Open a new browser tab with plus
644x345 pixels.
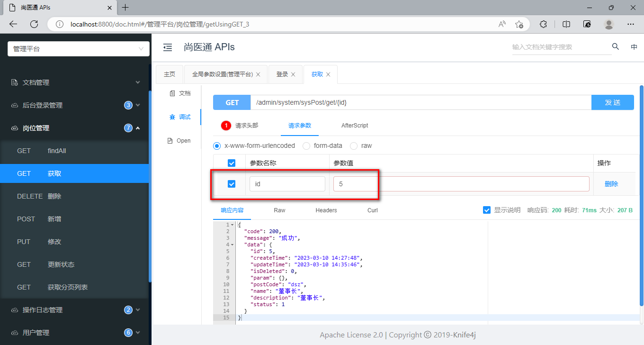[125, 8]
